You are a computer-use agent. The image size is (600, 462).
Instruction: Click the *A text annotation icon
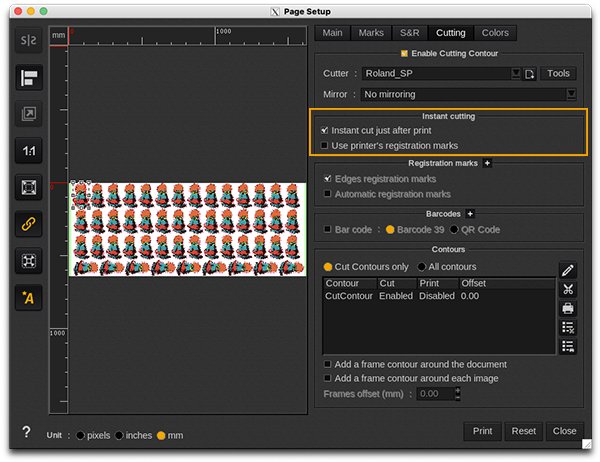pos(29,297)
